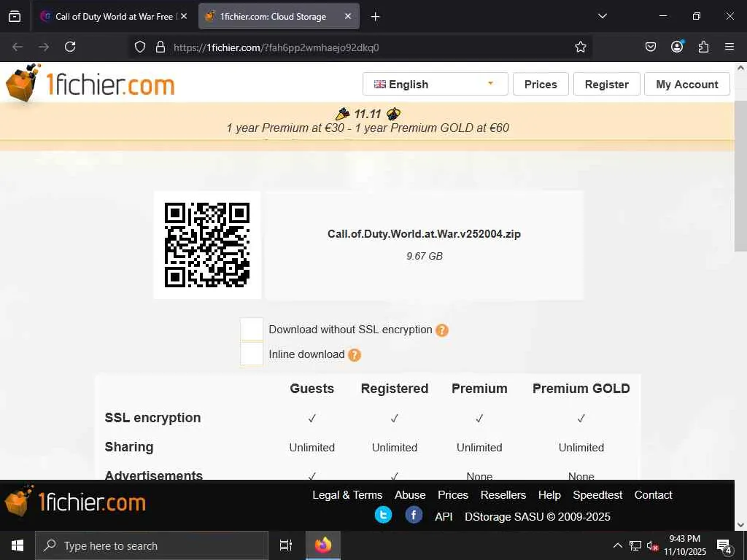Click the footer 1fichier.com logo
The image size is (747, 560).
[75, 502]
